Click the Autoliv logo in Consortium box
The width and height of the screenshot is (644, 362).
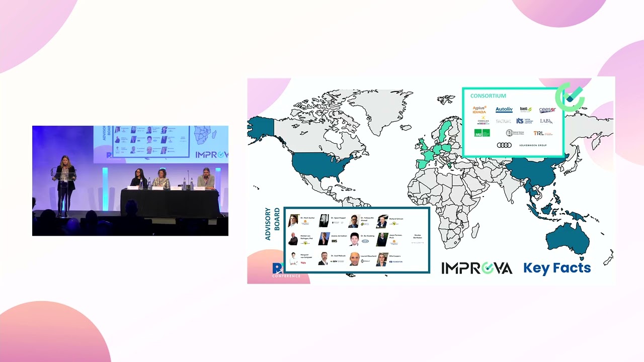pyautogui.click(x=504, y=110)
